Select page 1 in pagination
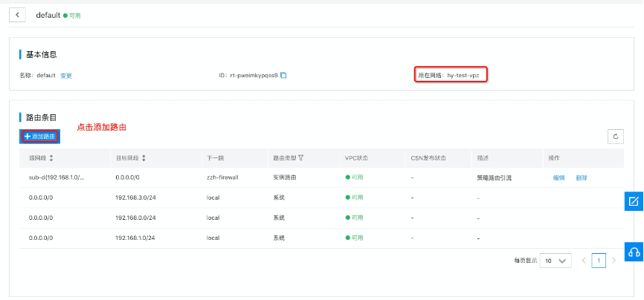Image resolution: width=644 pixels, height=300 pixels. point(599,261)
